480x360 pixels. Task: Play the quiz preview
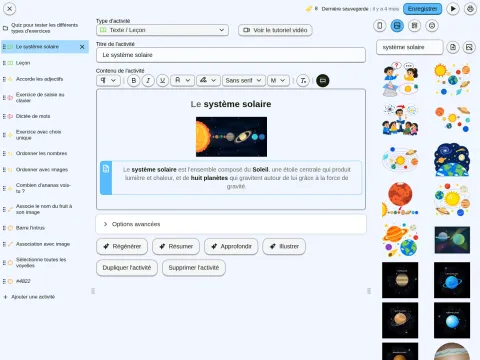pos(453,9)
